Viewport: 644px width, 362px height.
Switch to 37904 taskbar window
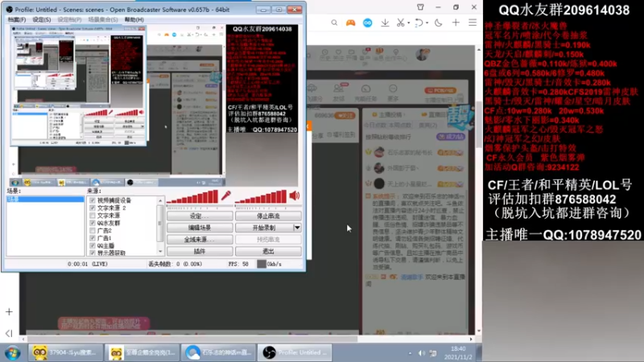click(66, 352)
